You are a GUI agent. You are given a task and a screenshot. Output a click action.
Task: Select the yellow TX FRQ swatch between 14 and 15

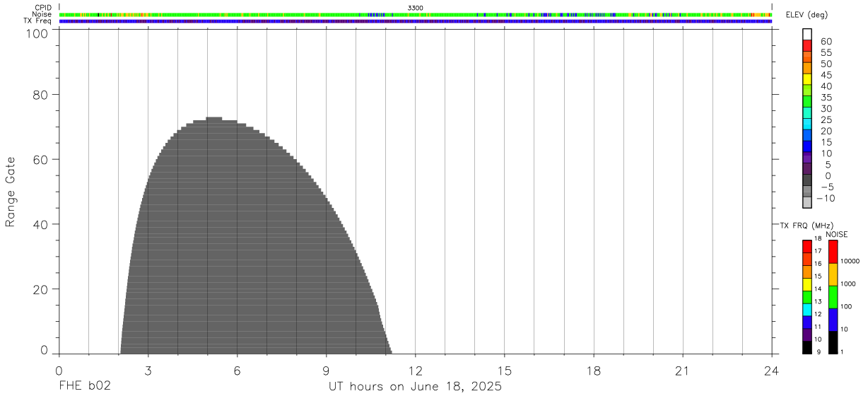[807, 284]
